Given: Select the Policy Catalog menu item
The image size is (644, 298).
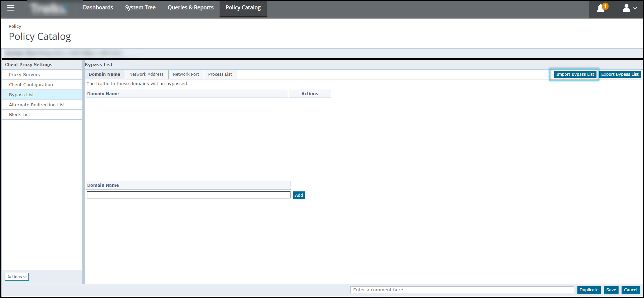Looking at the screenshot, I should coord(243,8).
